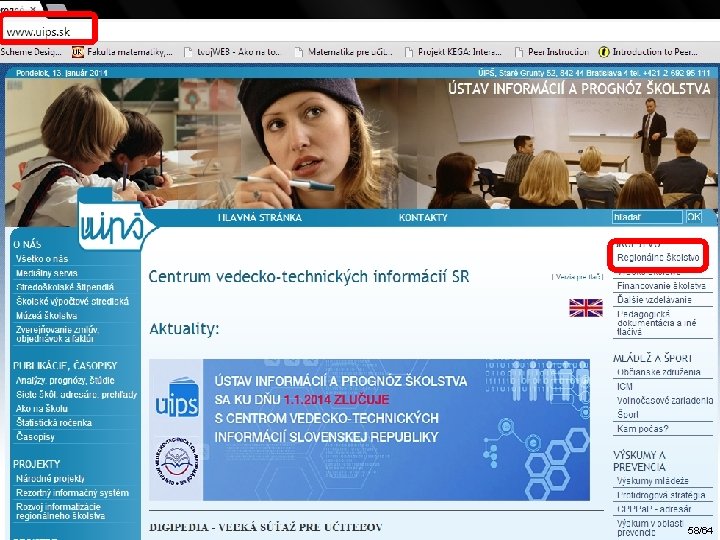This screenshot has width=720, height=540.
Task: Open the Introduction to Peer bookmark
Action: point(649,52)
